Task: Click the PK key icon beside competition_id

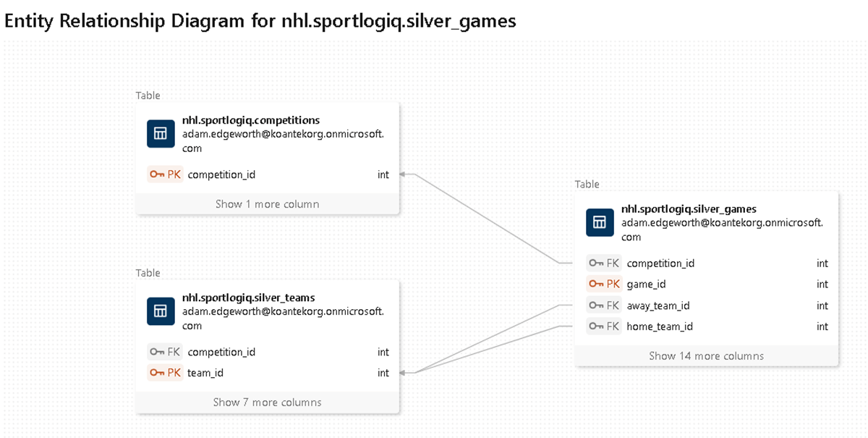Action: click(157, 174)
